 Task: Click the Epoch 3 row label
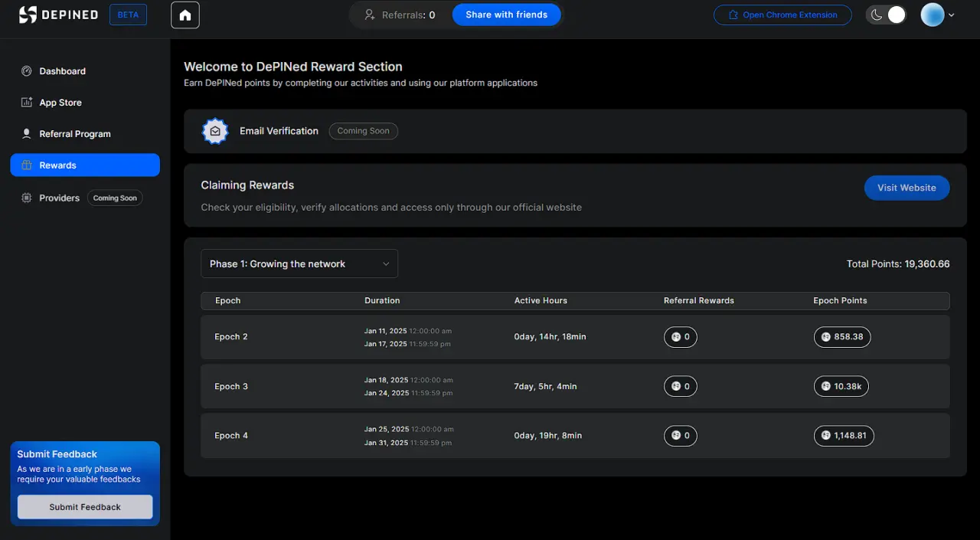231,386
